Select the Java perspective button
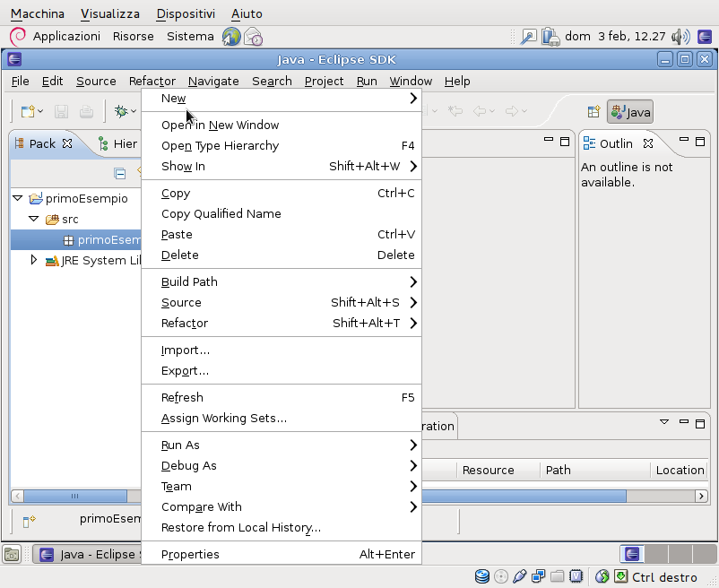The height and width of the screenshot is (588, 719). pyautogui.click(x=630, y=112)
